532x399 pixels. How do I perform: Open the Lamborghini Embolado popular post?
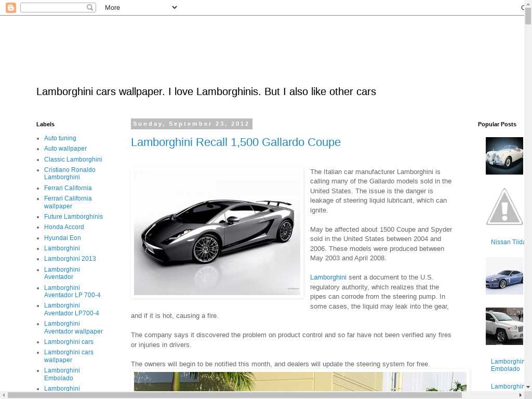click(507, 365)
